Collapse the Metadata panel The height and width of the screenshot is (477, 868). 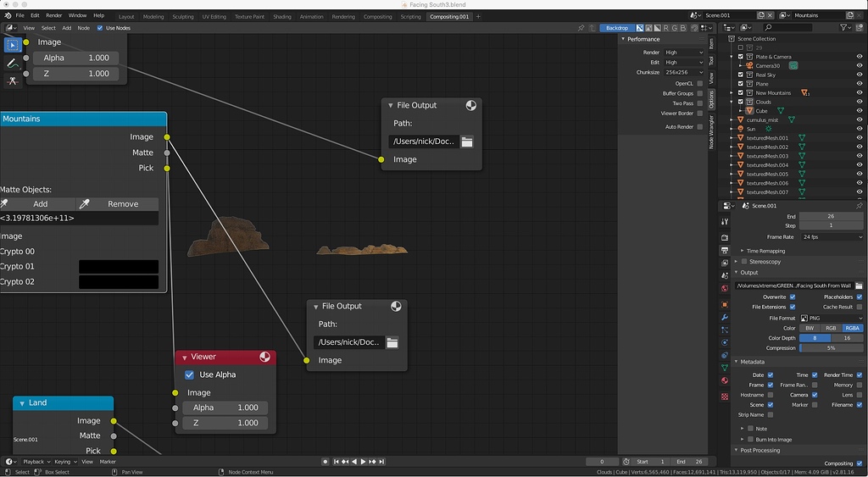(x=737, y=362)
